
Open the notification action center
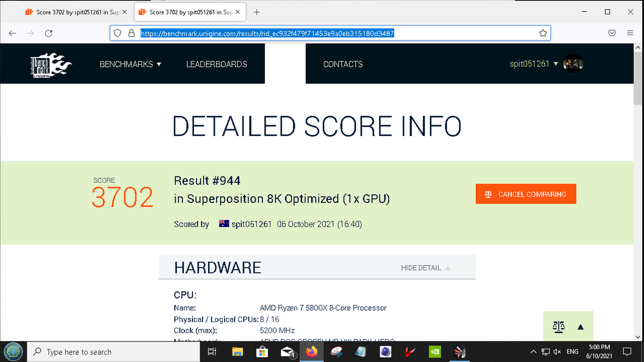point(627,352)
